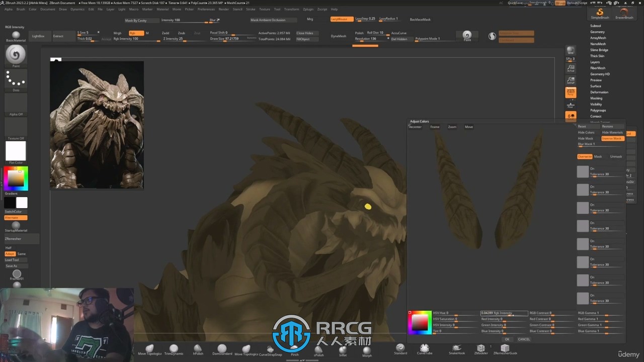Expand the Geometry palette

[x=597, y=32]
